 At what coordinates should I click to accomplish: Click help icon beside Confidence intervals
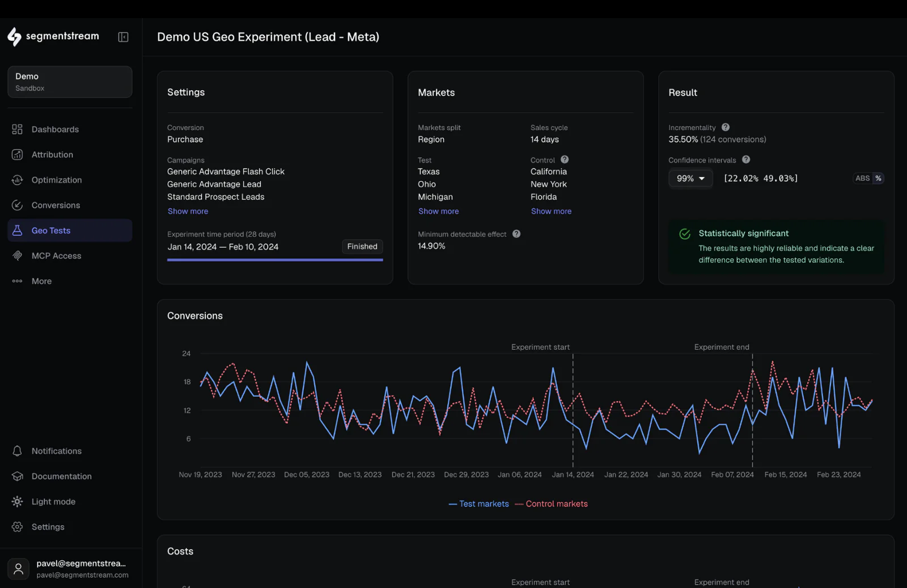(x=746, y=160)
